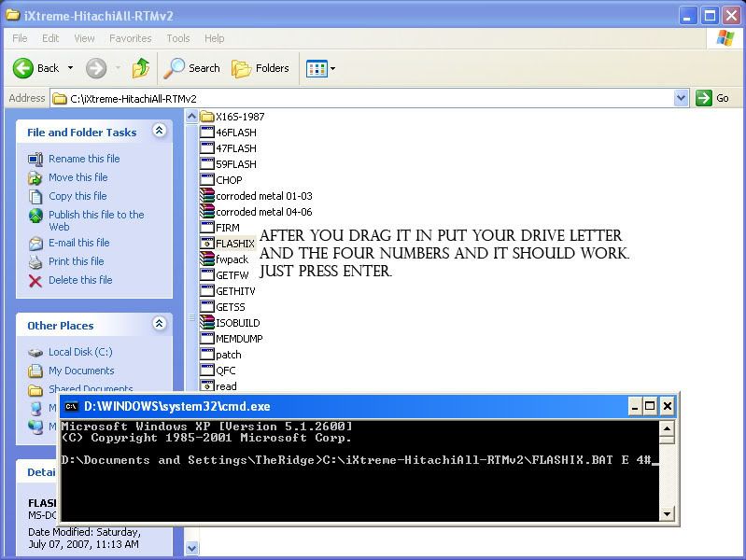The image size is (746, 560).
Task: Open Local Disk (C:) link
Action: coord(80,352)
